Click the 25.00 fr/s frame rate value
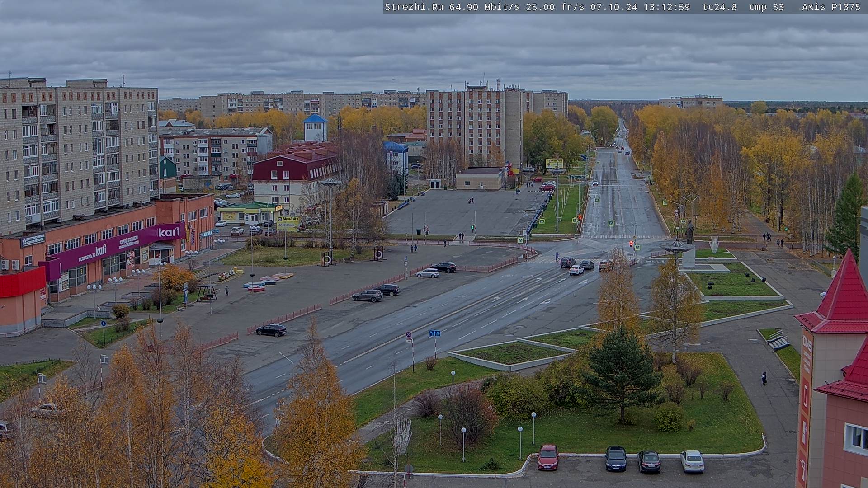 tap(555, 7)
